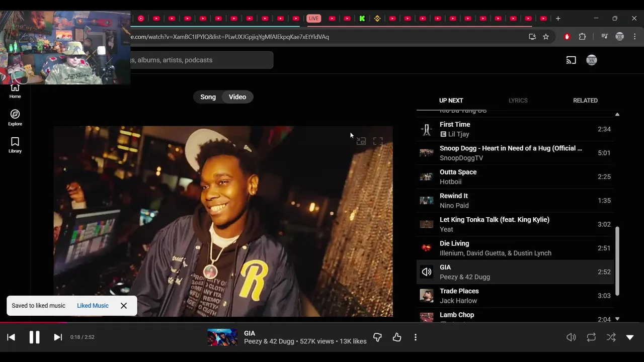Cast to a device
This screenshot has height=362, width=644.
click(x=571, y=60)
